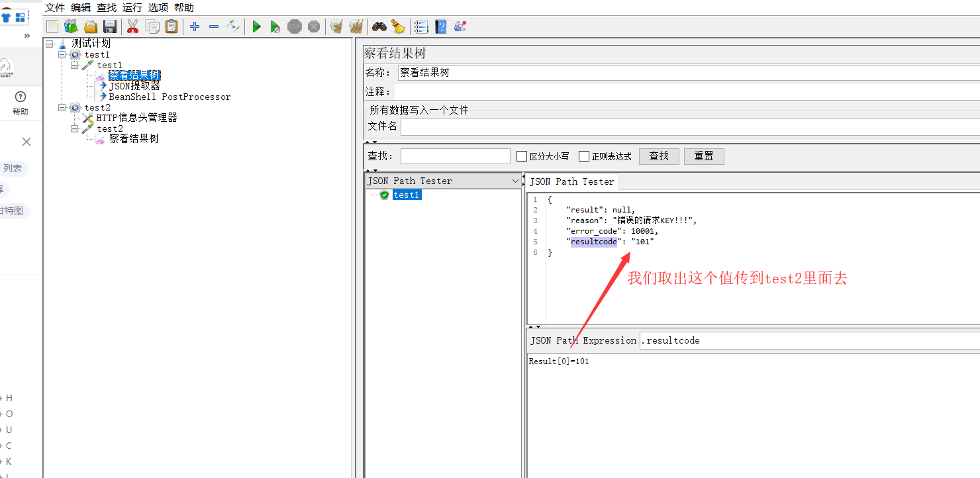
Task: Click the Open file folder icon
Action: [x=90, y=26]
